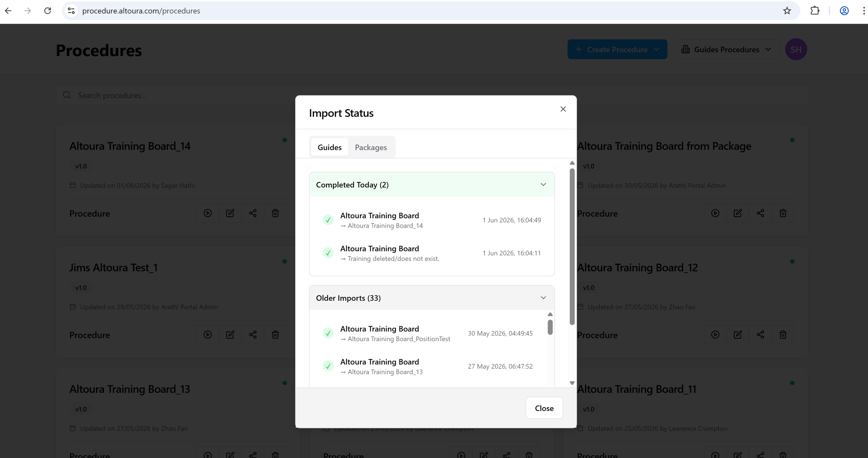
Task: Edit the Altoura Training Board_14 procedure
Action: [230, 213]
